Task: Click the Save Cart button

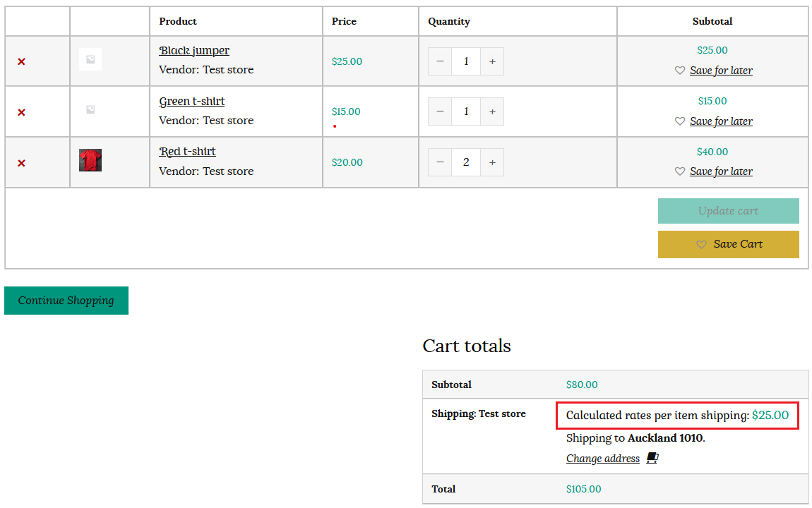Action: click(728, 244)
